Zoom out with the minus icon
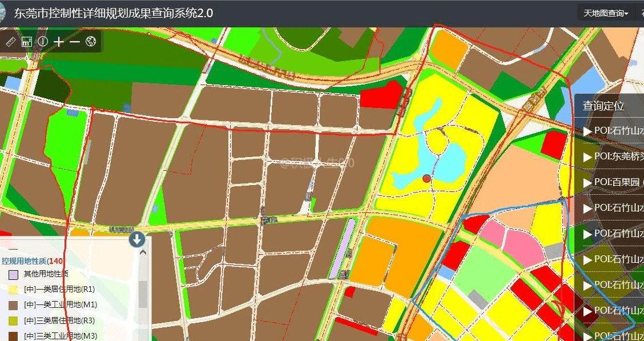This screenshot has height=341, width=644. point(75,42)
